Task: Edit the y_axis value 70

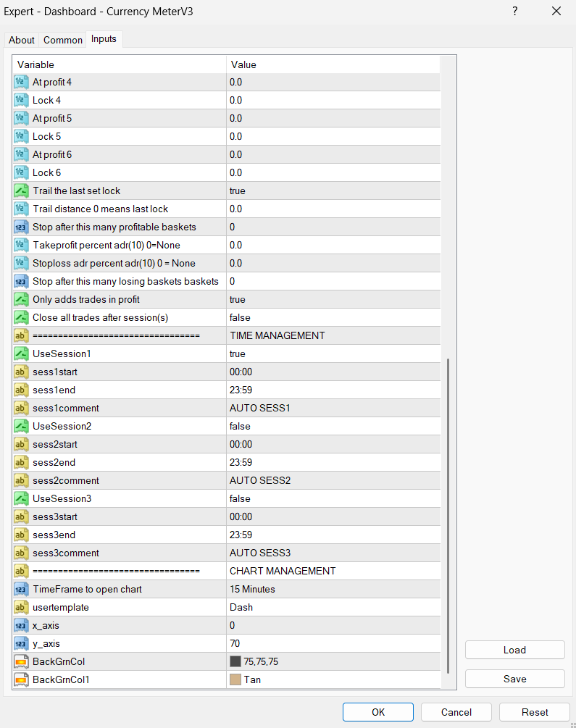Action: [333, 643]
